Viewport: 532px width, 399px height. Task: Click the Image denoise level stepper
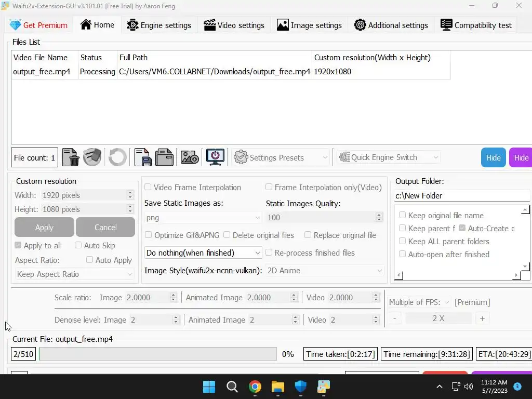tap(176, 320)
